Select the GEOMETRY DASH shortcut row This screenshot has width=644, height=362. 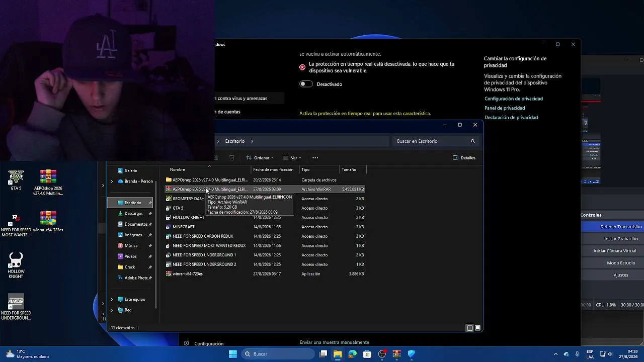[265, 199]
